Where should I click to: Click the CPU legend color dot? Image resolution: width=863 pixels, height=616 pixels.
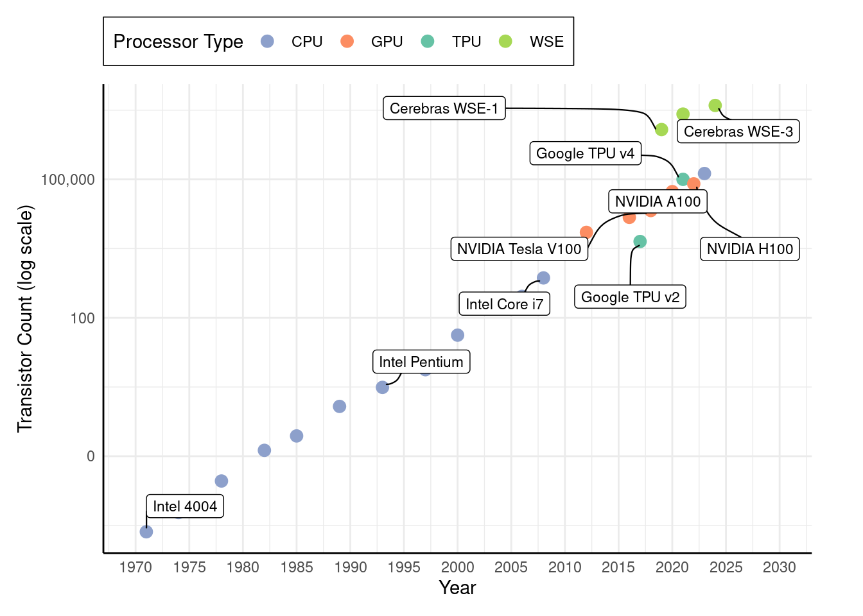[x=267, y=42]
